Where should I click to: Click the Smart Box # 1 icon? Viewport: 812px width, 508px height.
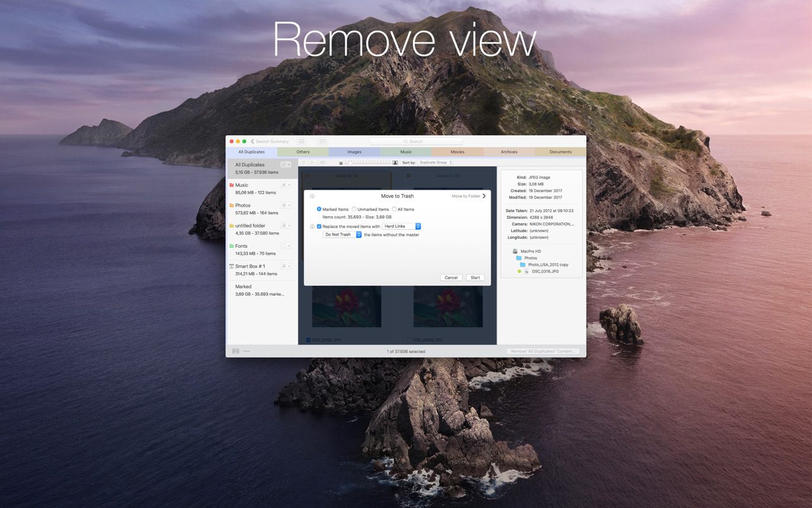[x=232, y=266]
